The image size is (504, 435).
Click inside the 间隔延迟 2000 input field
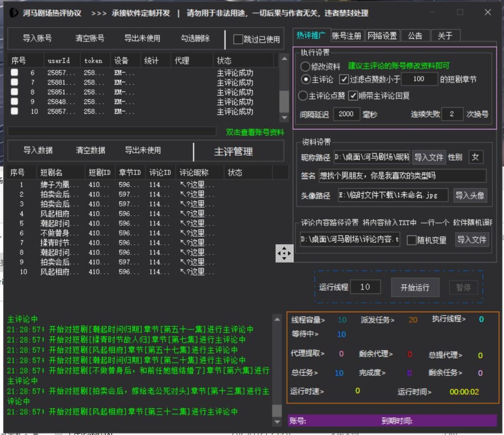pyautogui.click(x=346, y=114)
